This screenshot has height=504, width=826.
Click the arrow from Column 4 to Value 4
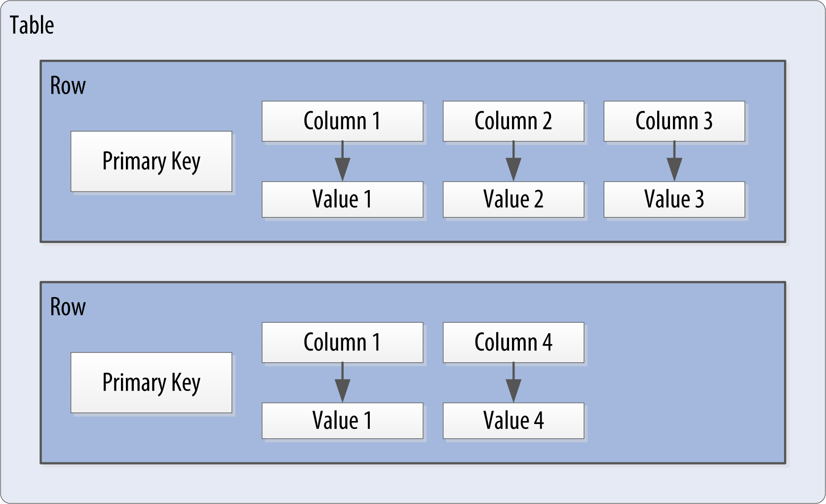click(513, 384)
